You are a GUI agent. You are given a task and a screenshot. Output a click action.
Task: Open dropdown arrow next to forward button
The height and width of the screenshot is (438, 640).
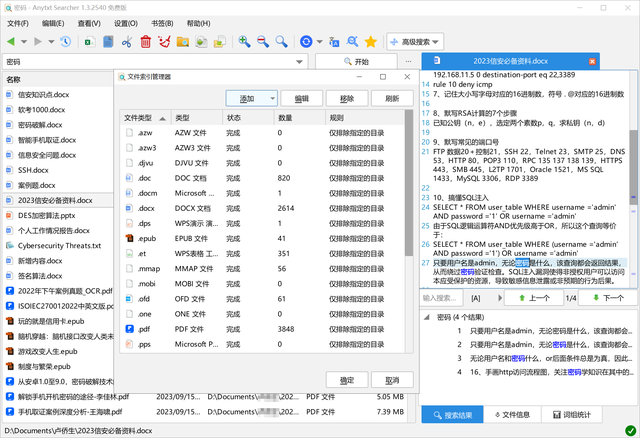51,42
